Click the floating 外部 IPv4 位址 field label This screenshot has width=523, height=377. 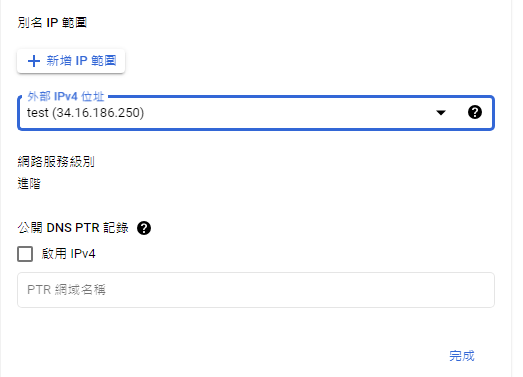[66, 97]
